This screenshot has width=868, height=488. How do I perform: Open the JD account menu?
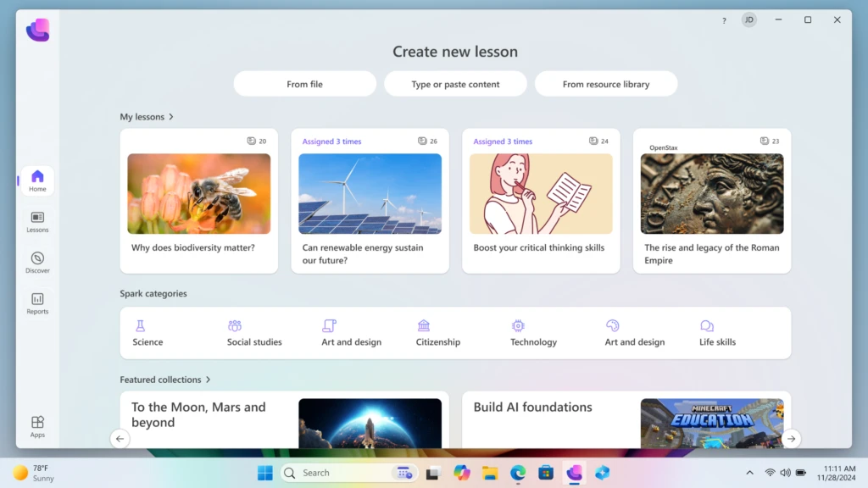pos(748,19)
